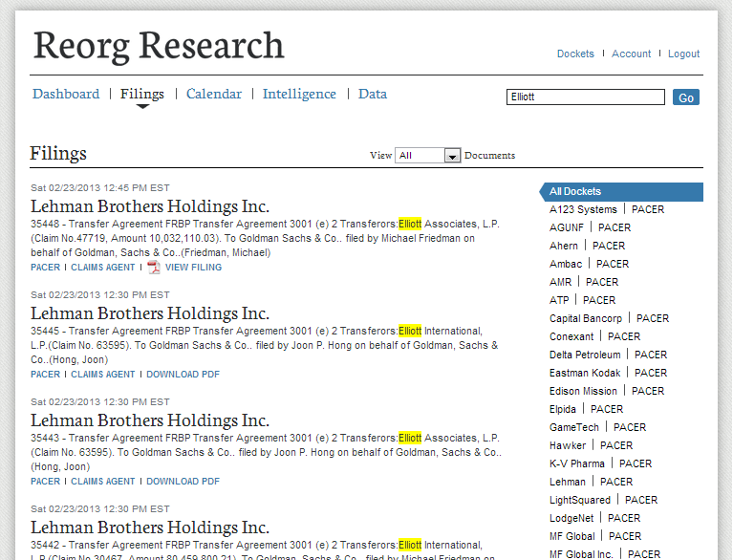Click the Dockets link in header
Viewport: 733px width, 560px height.
[x=575, y=54]
